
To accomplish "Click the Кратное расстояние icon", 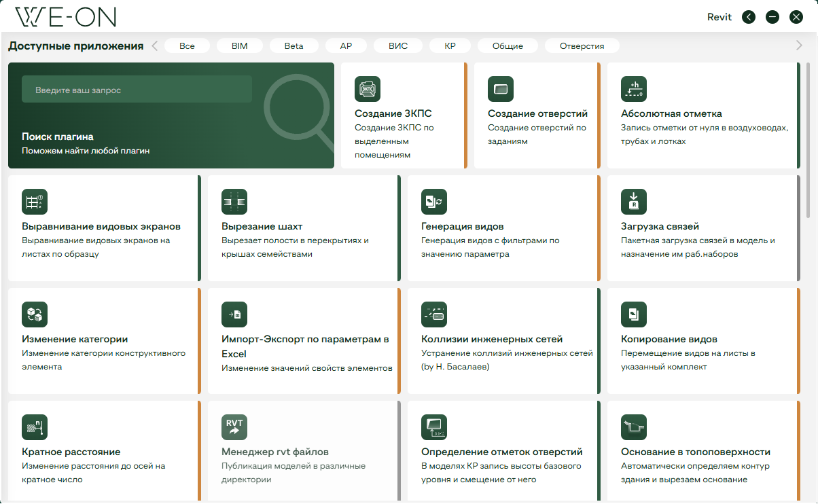I will (x=35, y=427).
